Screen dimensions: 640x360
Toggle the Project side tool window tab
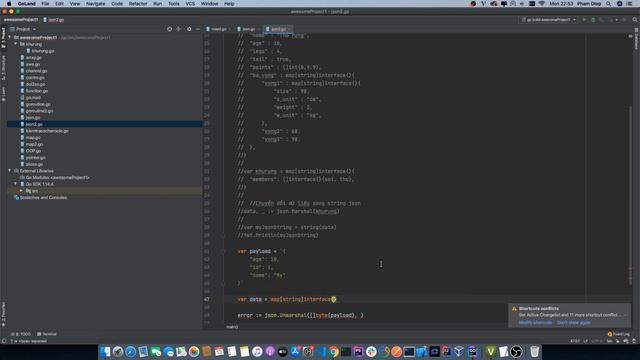[x=3, y=38]
